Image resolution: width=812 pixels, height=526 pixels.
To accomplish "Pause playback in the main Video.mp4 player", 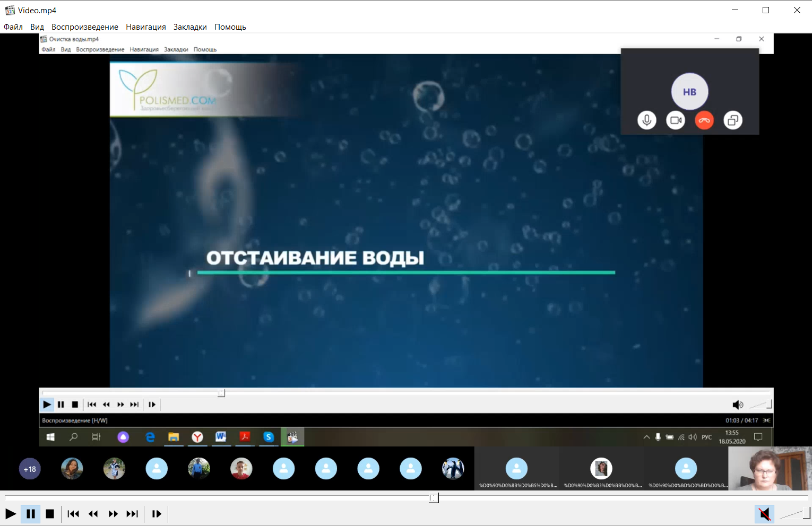I will tap(31, 514).
